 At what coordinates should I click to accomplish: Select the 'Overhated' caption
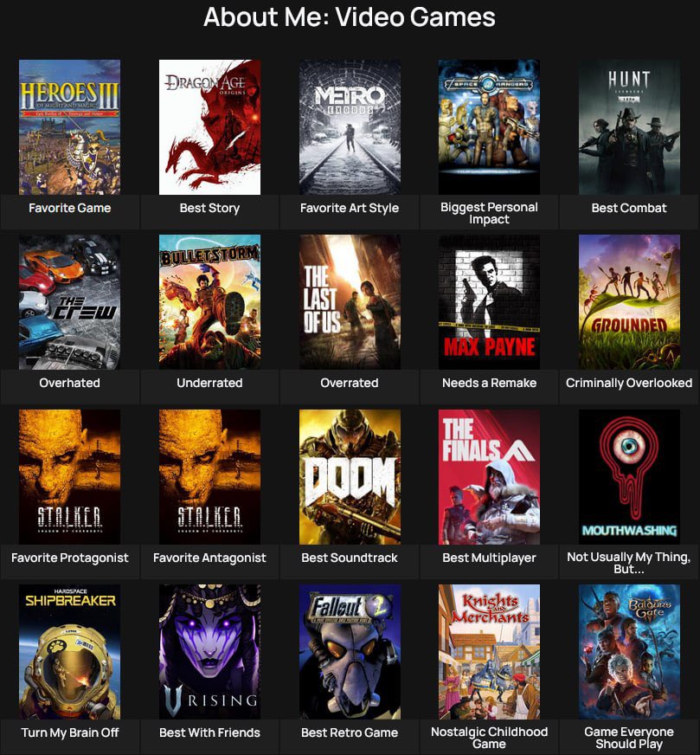(x=70, y=383)
